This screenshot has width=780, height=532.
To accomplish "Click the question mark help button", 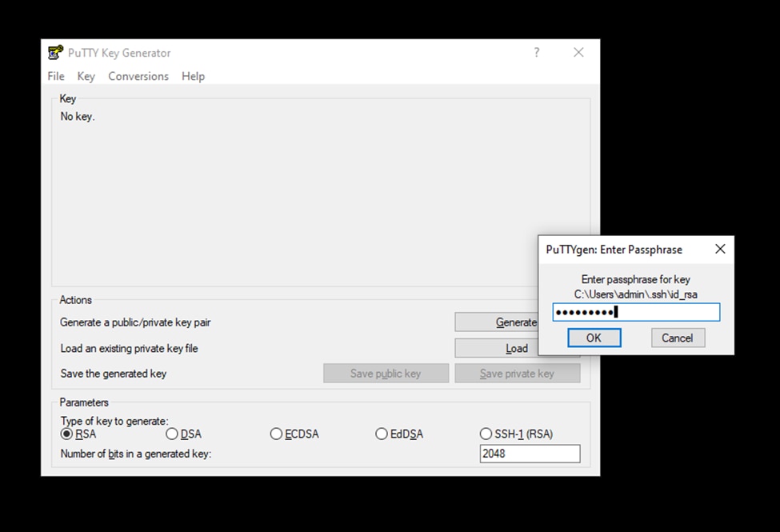I will (536, 52).
